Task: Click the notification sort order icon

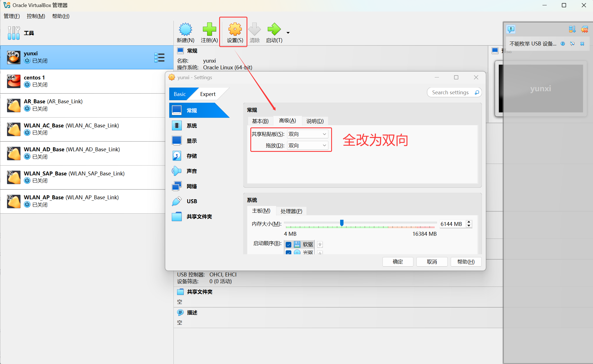Action: 572,29
